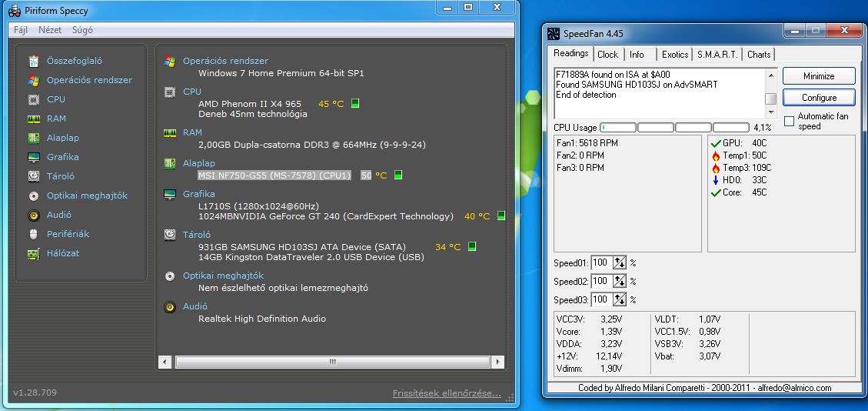Adjust the Speed03 spinner arrows
Screen dimensions: 868x411
(620, 299)
